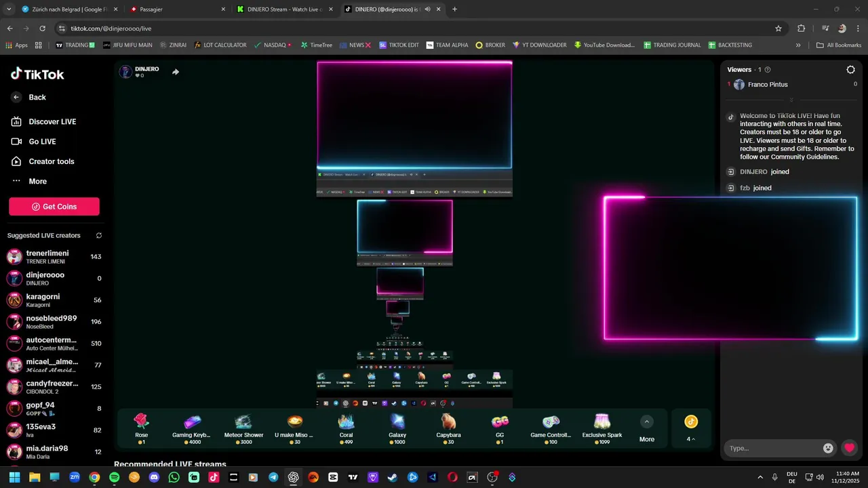The height and width of the screenshot is (488, 868).
Task: Refresh the Suggested LIVE creators list
Action: click(99, 235)
